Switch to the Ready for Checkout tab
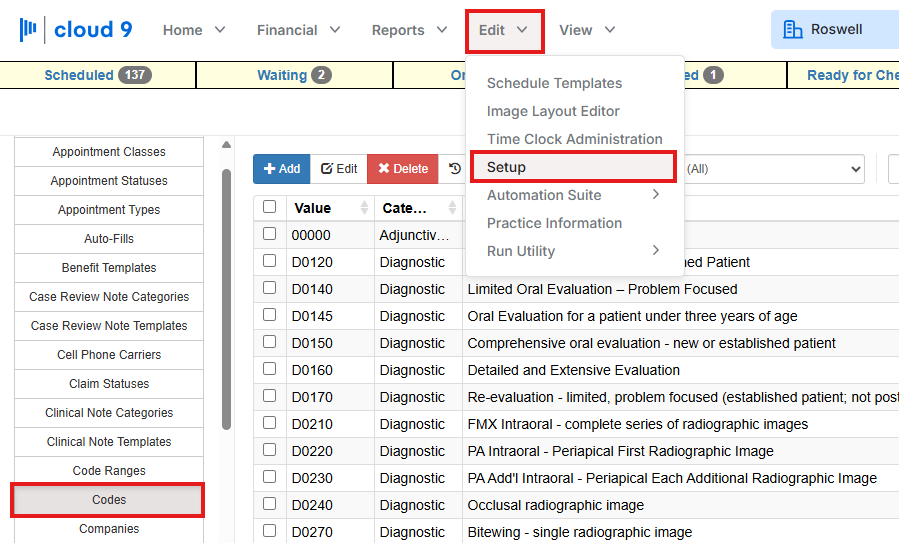This screenshot has width=899, height=543. click(843, 75)
